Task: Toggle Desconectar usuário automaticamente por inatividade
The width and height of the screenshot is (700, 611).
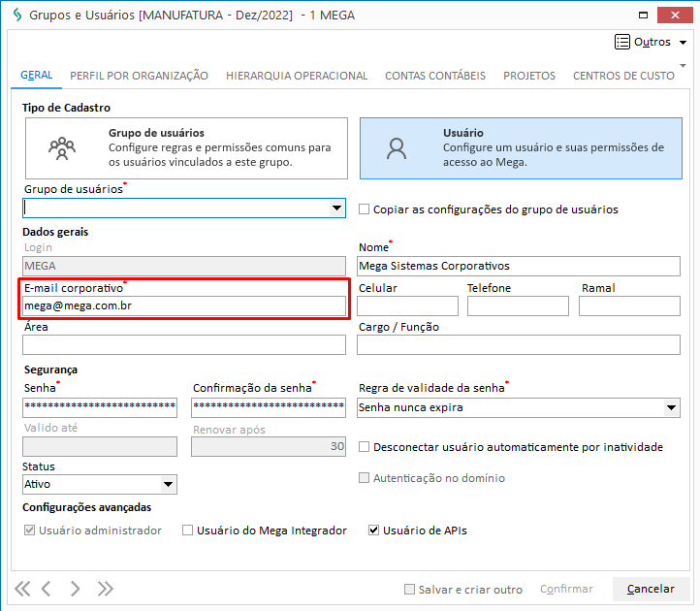Action: (365, 447)
